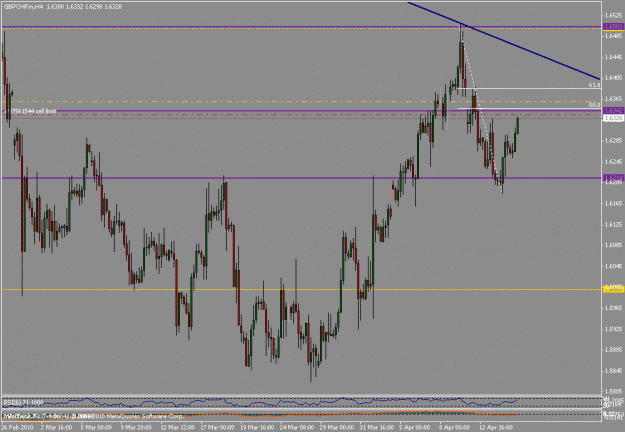625x432 pixels.
Task: Click the 1.5925 price axis label
Action: pyautogui.click(x=613, y=329)
